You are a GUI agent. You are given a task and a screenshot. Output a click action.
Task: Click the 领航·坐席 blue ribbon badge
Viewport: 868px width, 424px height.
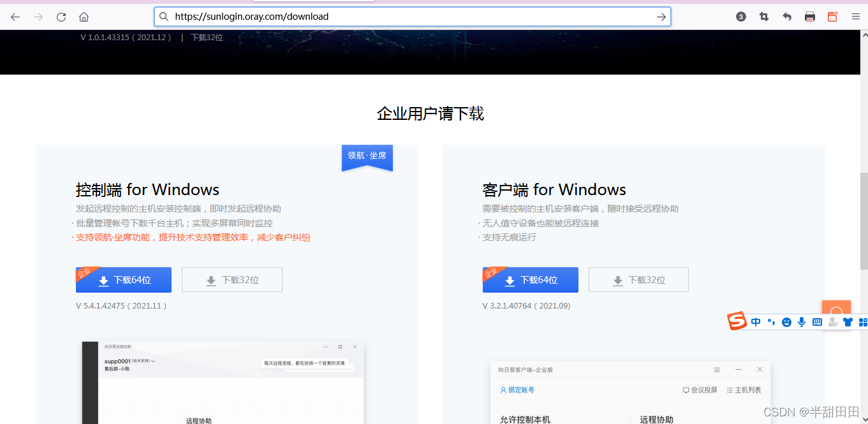[x=367, y=157]
